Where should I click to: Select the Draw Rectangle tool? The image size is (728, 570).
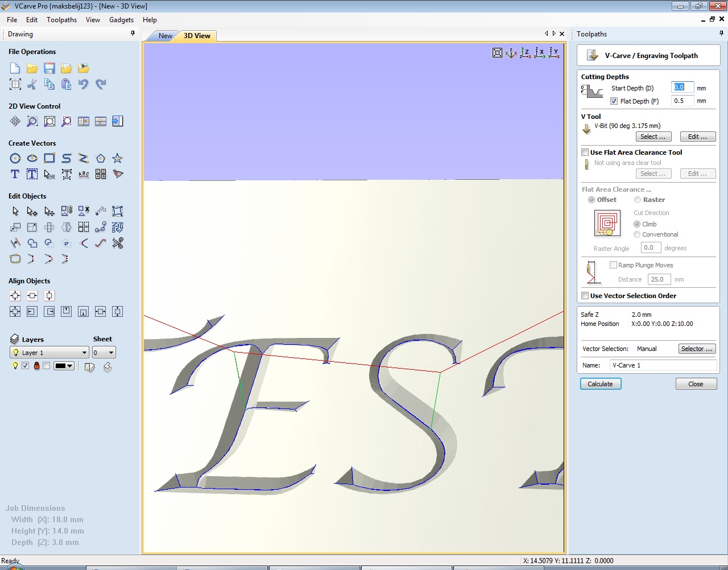pos(49,158)
